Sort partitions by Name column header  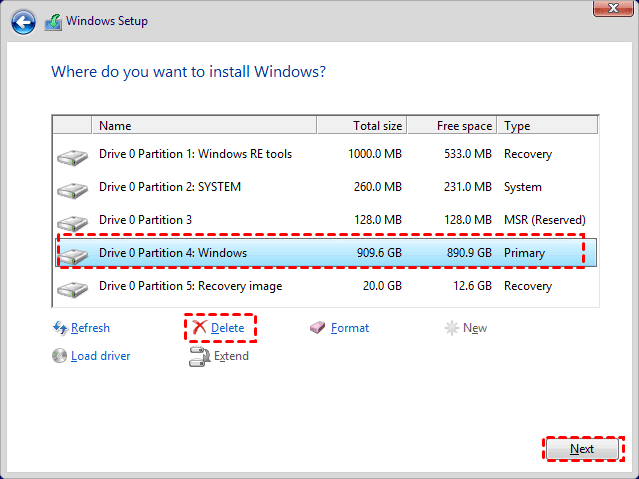click(x=205, y=126)
